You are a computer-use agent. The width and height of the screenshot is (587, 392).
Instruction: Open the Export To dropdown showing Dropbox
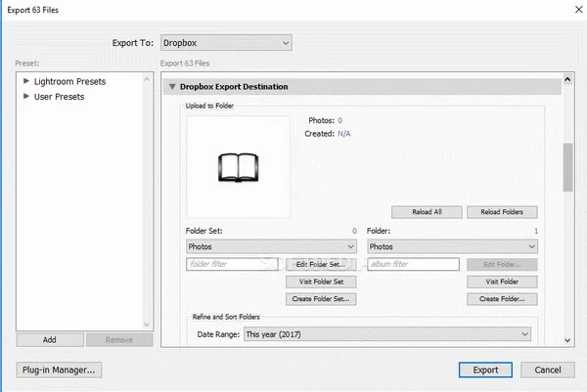[x=226, y=43]
